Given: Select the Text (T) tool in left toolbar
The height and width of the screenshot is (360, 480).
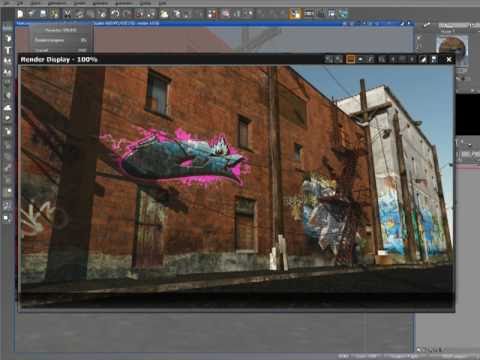Looking at the screenshot, I should [7, 50].
